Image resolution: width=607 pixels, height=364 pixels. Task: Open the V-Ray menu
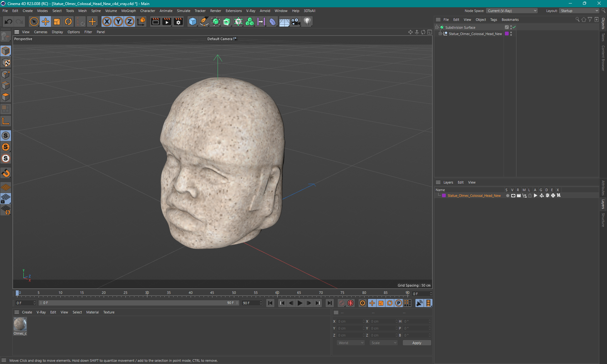[250, 11]
